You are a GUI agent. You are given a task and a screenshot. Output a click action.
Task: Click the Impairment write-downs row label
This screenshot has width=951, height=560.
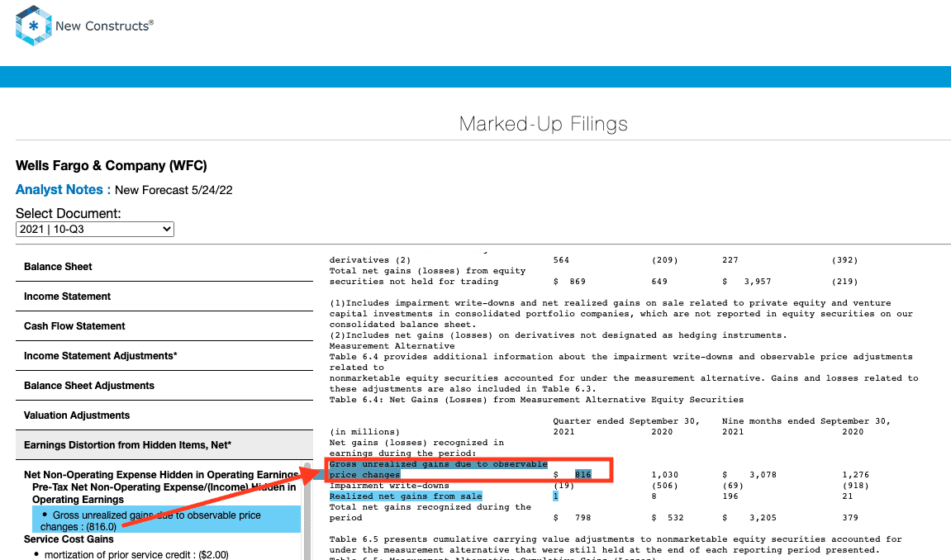coord(389,486)
